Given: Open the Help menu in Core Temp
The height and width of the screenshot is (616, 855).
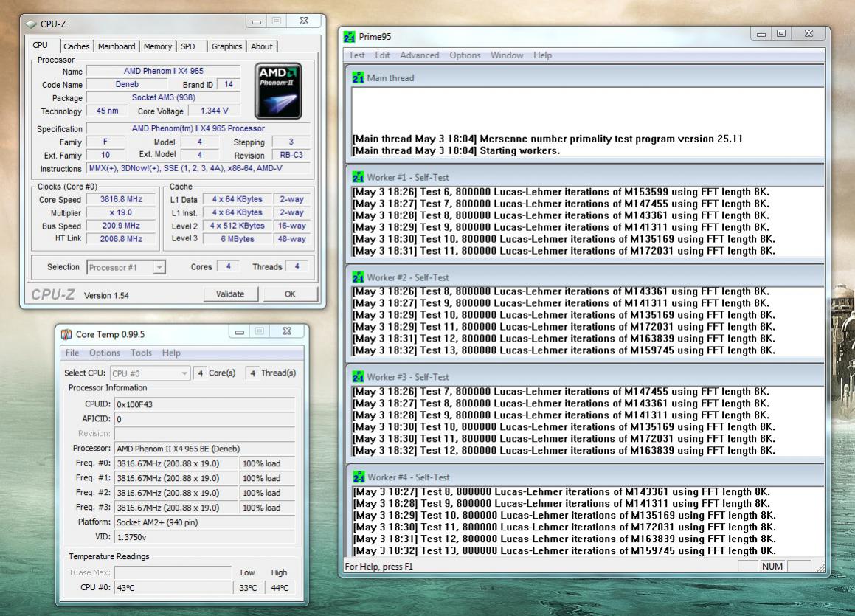Looking at the screenshot, I should (x=171, y=353).
